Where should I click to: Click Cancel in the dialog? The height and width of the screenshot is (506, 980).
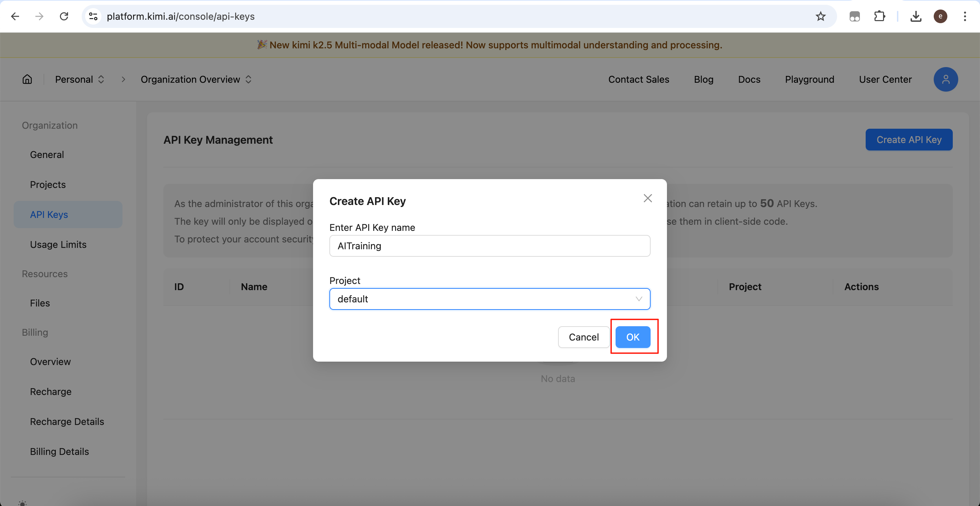click(x=583, y=337)
